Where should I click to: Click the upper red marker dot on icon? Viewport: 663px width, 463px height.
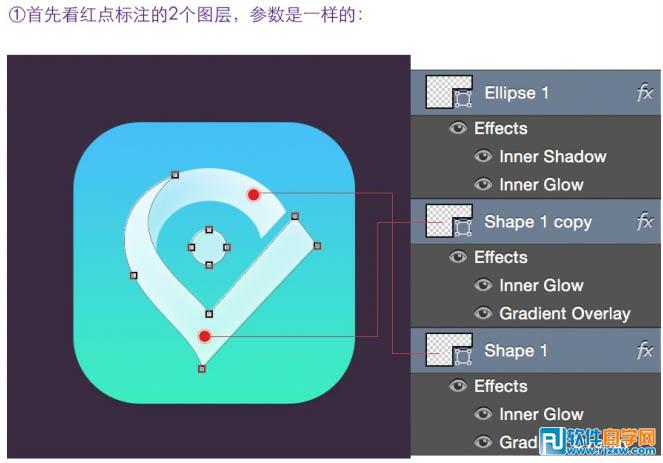(x=253, y=195)
